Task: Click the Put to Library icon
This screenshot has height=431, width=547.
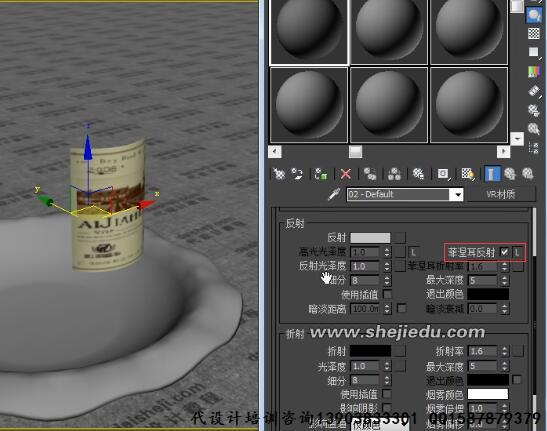Action: tap(418, 173)
